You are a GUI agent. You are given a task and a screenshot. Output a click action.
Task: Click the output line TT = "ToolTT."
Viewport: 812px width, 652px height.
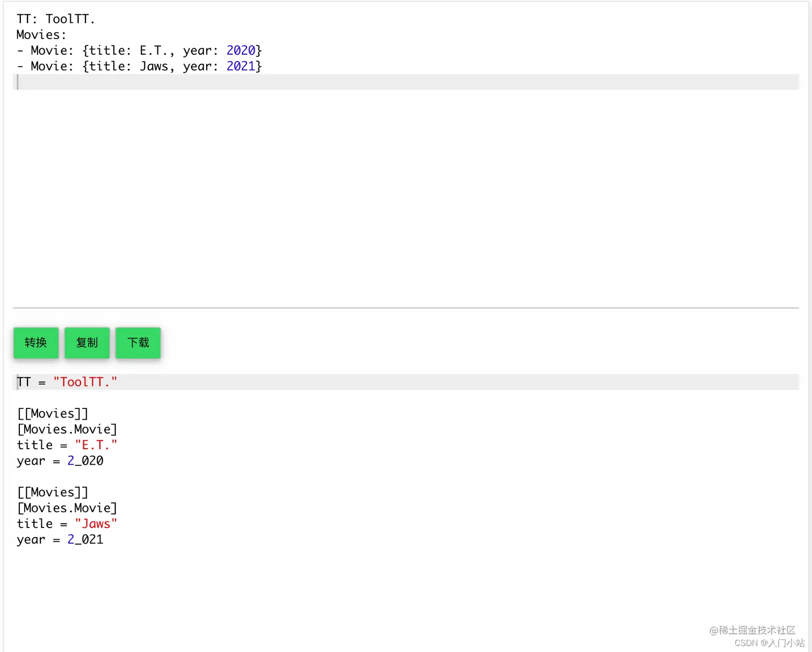coord(67,382)
